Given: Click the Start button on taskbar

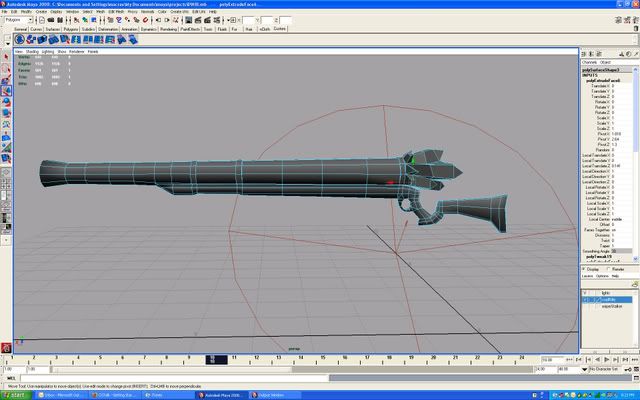Looking at the screenshot, I should pyautogui.click(x=14, y=395).
